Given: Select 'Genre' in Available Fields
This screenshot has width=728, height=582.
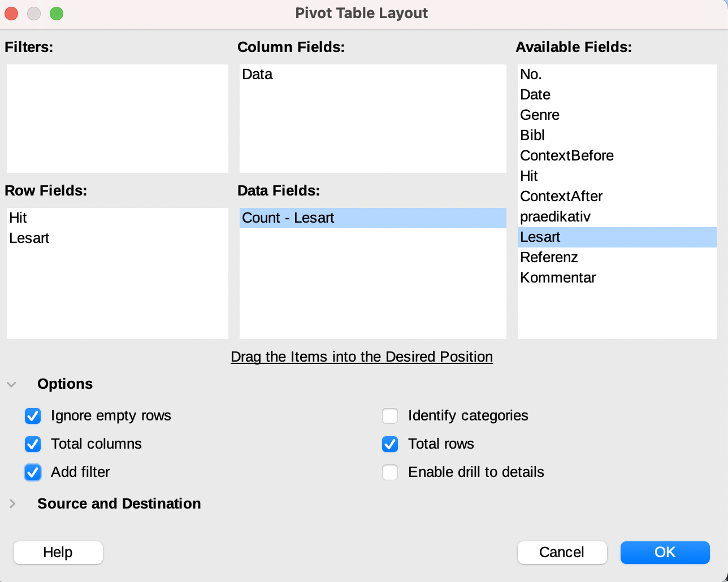Looking at the screenshot, I should click(617, 115).
